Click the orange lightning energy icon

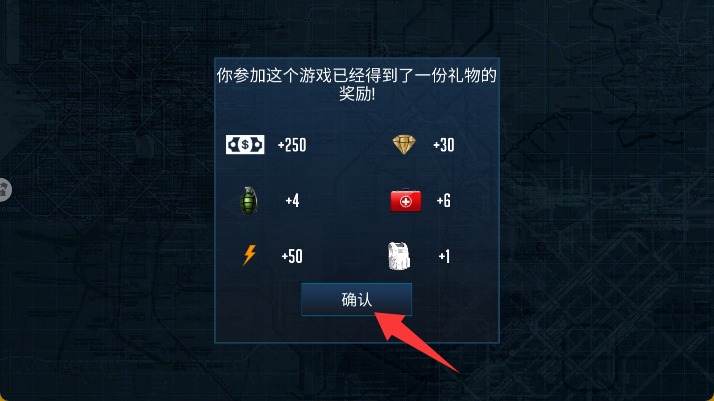[249, 255]
